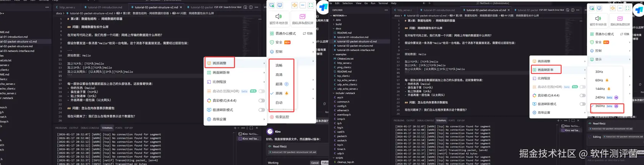Viewport: 644px width, 165px height.
Task: Toggle 极速刷新模式 switch in left screenshot
Action: 262,110
